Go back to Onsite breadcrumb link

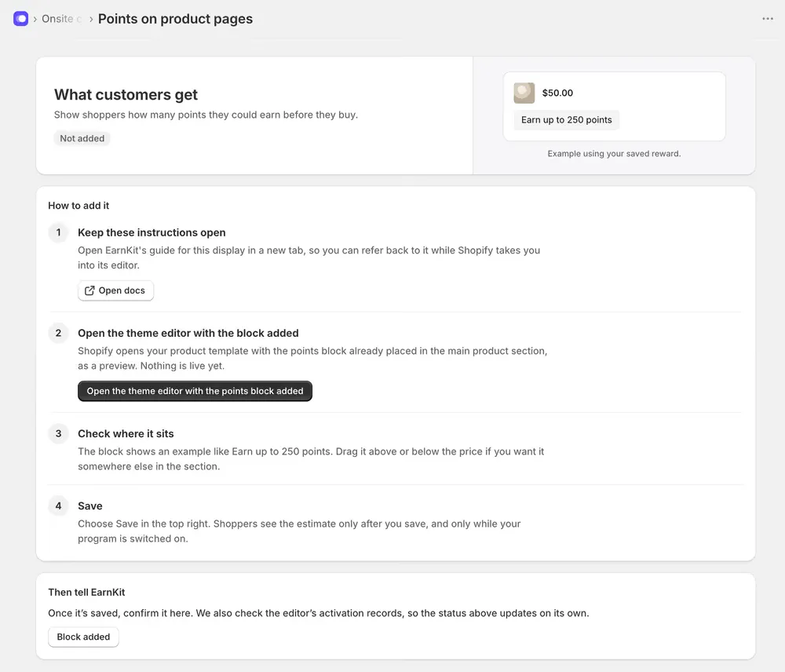(61, 19)
